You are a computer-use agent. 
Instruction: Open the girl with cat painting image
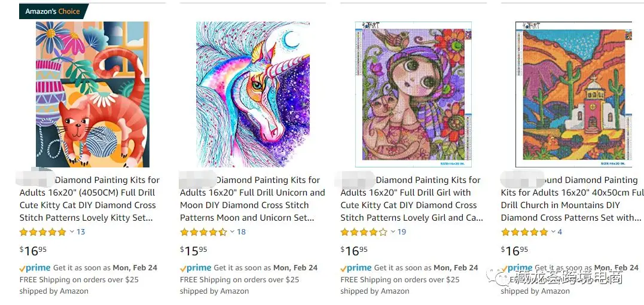(413, 94)
